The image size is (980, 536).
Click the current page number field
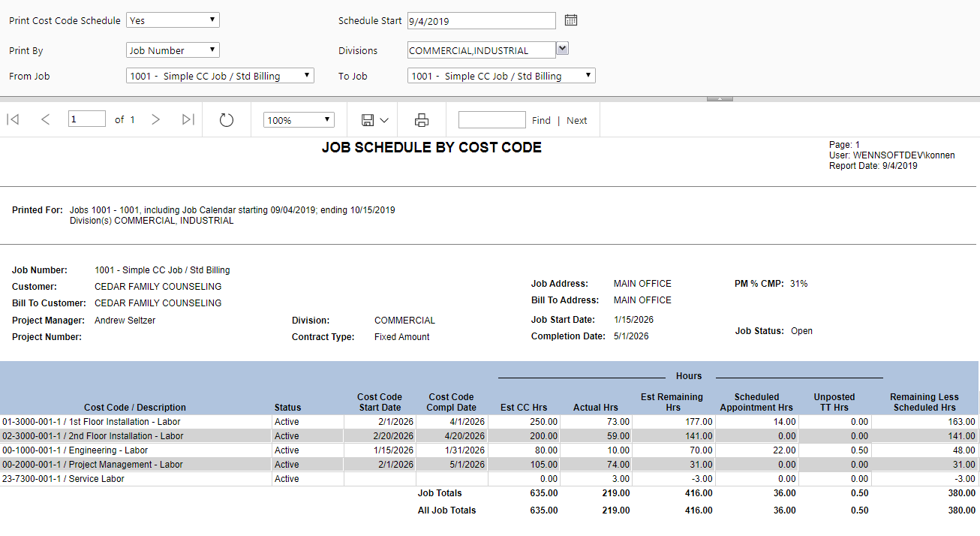pyautogui.click(x=86, y=119)
